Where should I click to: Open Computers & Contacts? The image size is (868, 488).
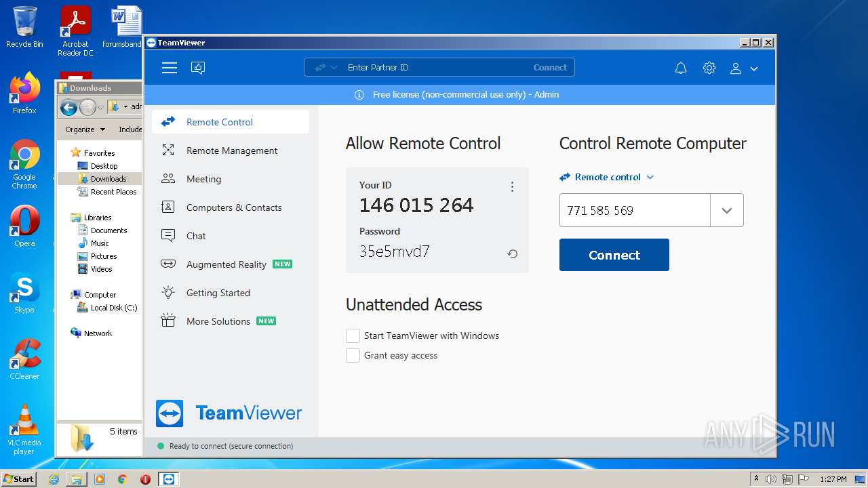(x=231, y=207)
